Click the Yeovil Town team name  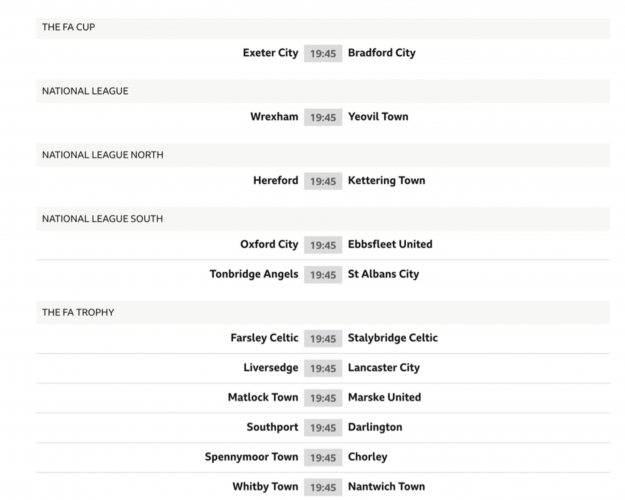tap(378, 117)
